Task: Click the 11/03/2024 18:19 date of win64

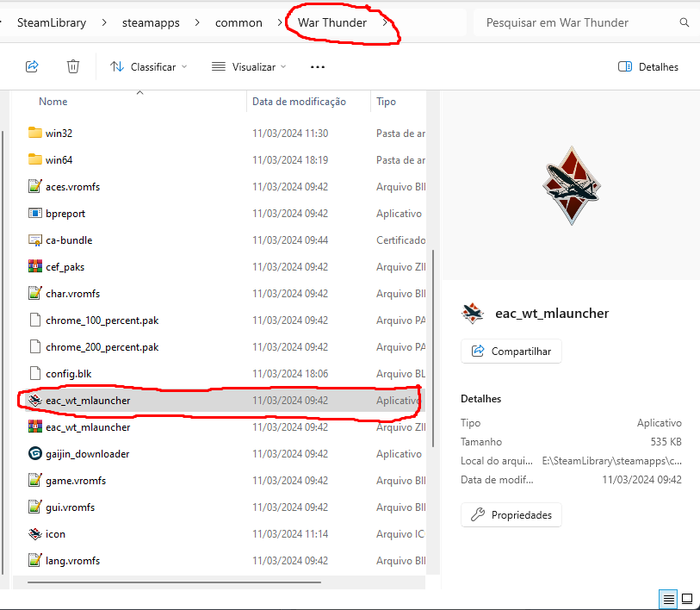Action: coord(290,160)
